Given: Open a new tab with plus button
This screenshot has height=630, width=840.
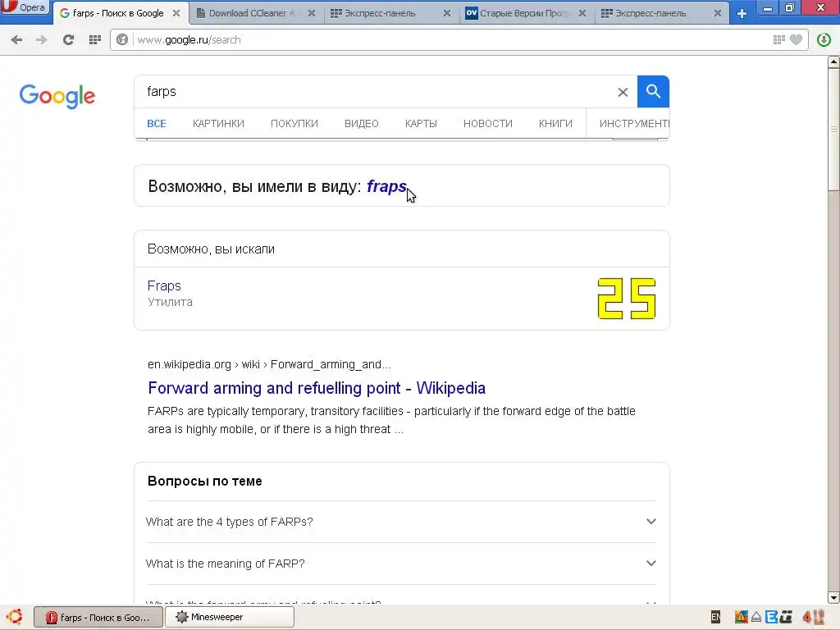Looking at the screenshot, I should [742, 13].
